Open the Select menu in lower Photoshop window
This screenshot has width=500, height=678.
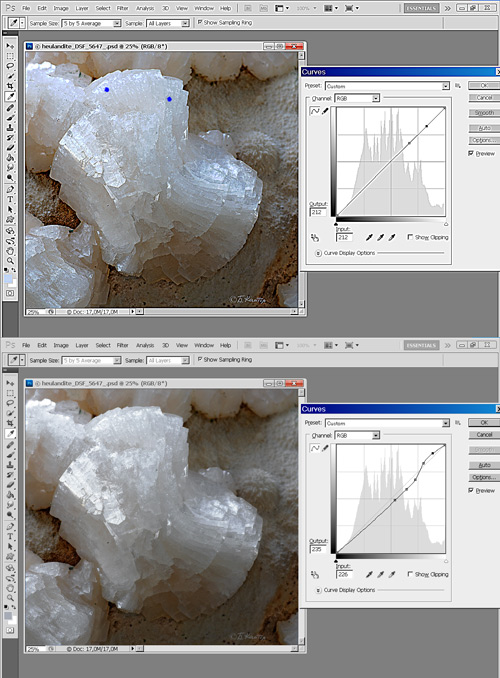click(103, 345)
